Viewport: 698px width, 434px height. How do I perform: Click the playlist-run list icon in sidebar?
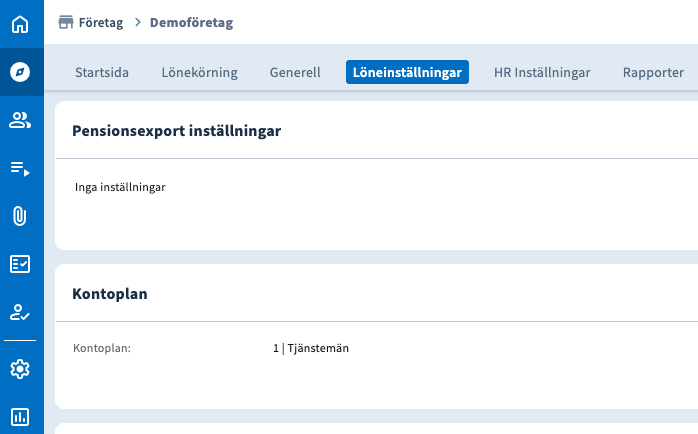pyautogui.click(x=20, y=168)
